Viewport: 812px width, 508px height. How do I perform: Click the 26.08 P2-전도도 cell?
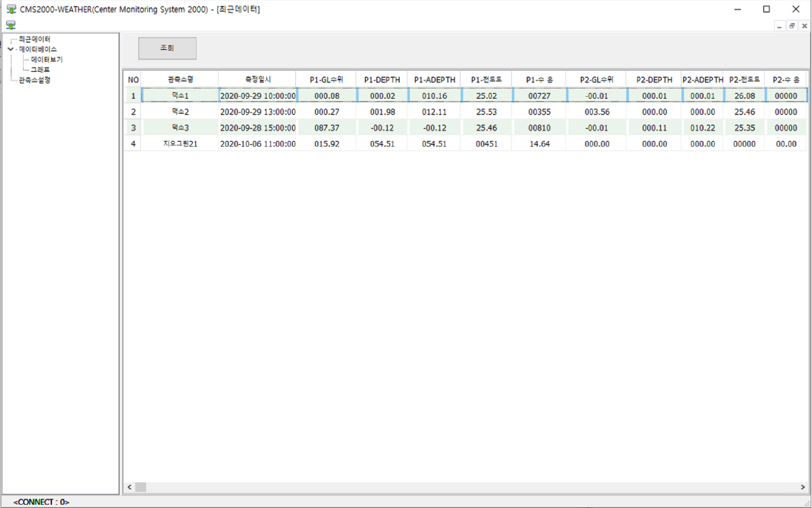click(x=744, y=96)
